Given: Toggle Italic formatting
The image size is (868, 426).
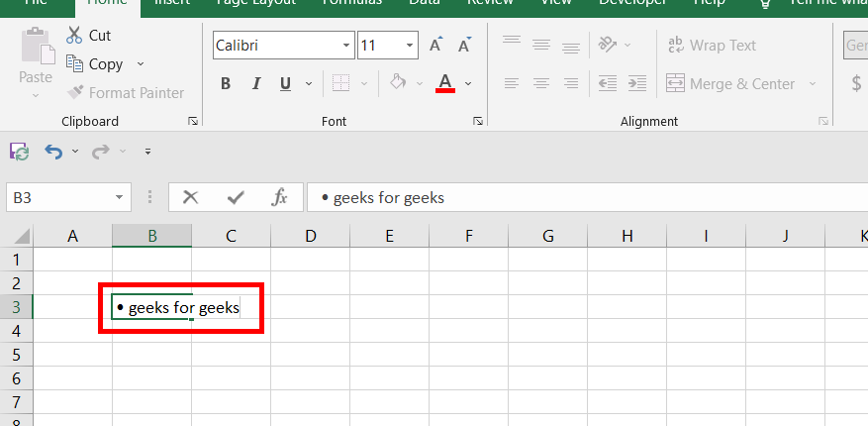Looking at the screenshot, I should point(255,83).
